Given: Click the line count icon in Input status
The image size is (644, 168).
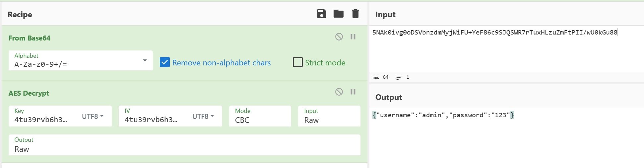Looking at the screenshot, I should tap(399, 77).
